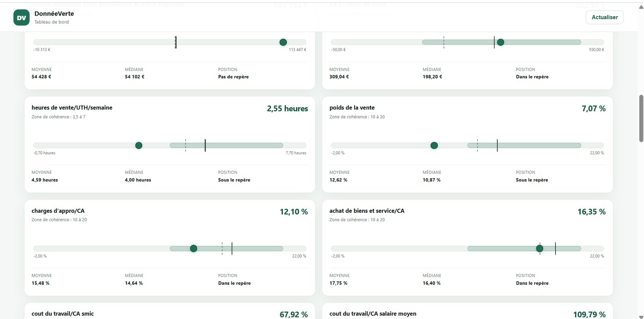Click the median value '16,40 %'
Viewport: 644px width, 319px height.
(431, 283)
